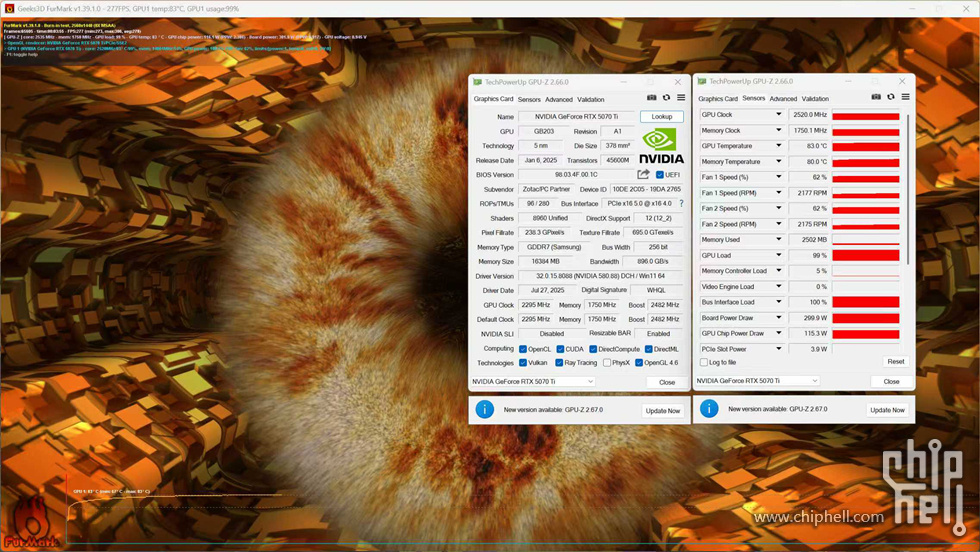Open Video Engine Load sensor dropdown
The height and width of the screenshot is (552, 980).
coord(778,286)
